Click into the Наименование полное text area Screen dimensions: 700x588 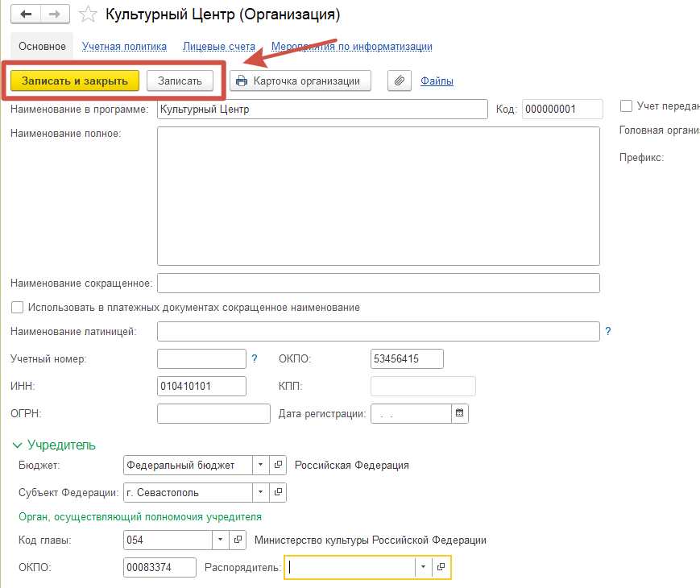378,196
